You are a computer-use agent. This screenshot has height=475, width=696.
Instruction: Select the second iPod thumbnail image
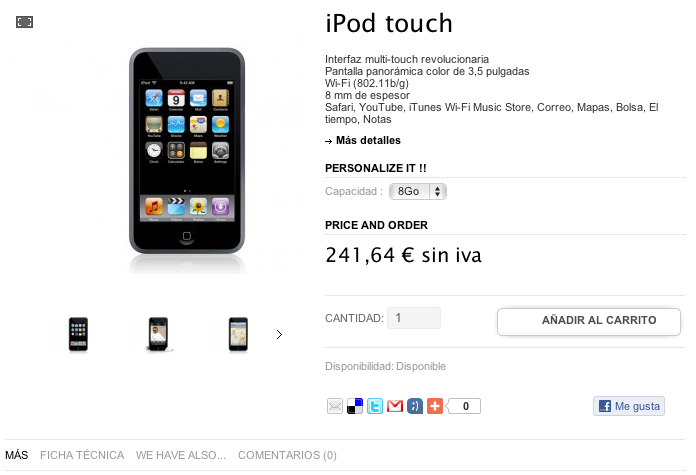(158, 334)
